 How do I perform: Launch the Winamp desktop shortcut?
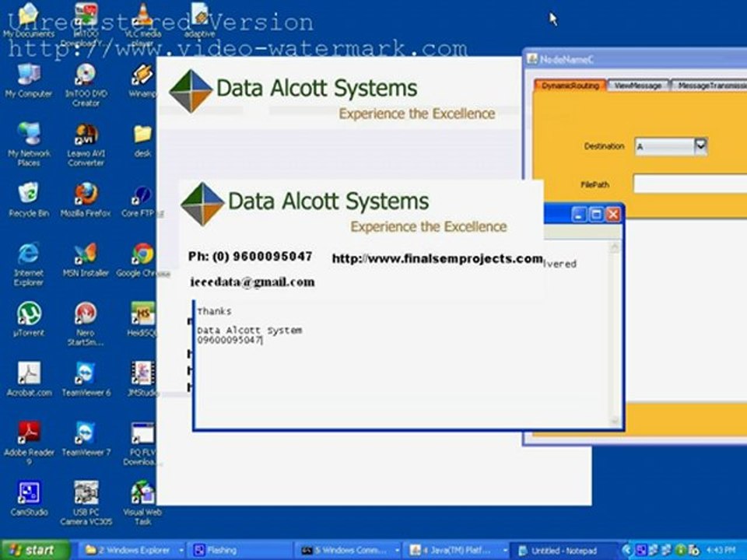pyautogui.click(x=142, y=81)
